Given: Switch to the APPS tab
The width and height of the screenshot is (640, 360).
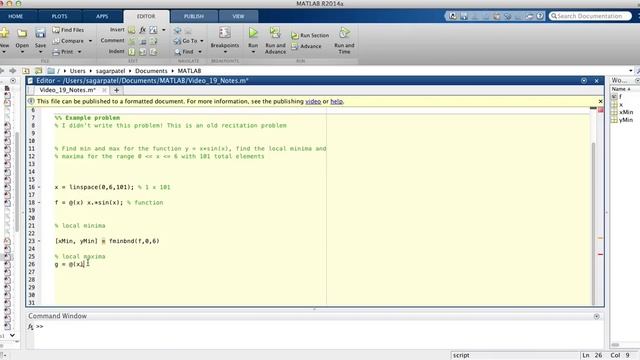Looking at the screenshot, I should pyautogui.click(x=102, y=16).
